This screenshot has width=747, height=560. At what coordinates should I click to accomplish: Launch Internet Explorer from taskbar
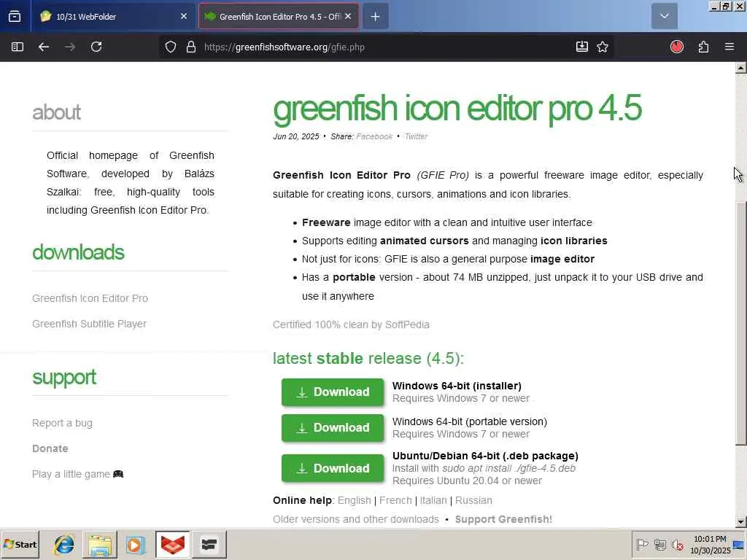(64, 544)
